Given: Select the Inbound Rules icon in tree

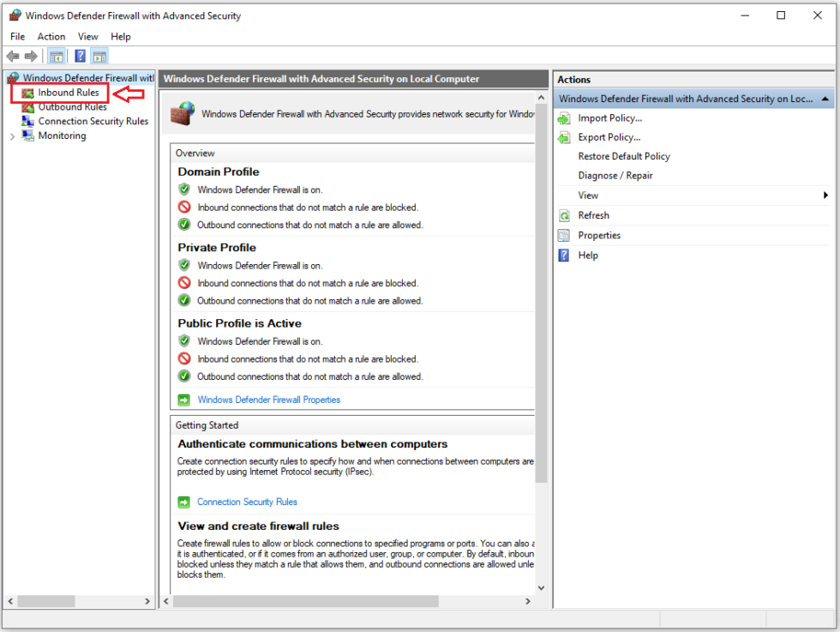Looking at the screenshot, I should point(28,93).
